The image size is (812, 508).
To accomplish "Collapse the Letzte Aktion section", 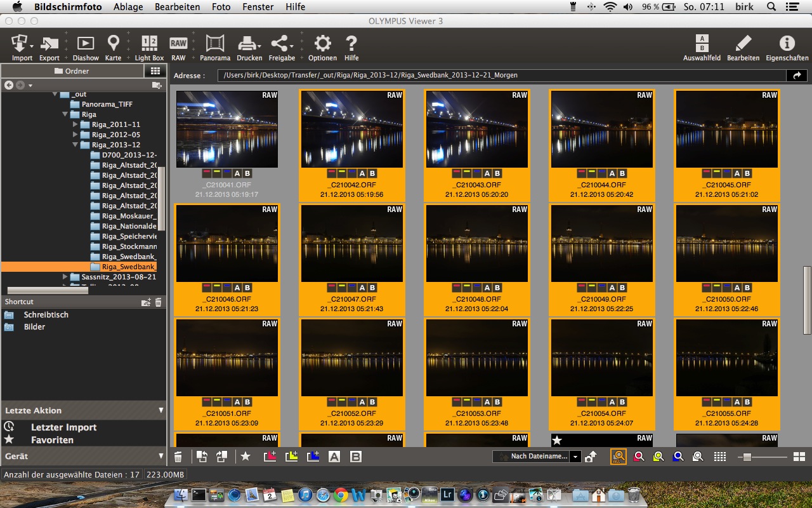I will (x=160, y=411).
